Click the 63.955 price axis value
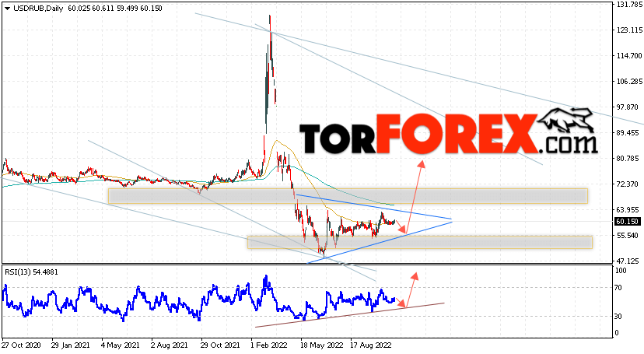 tap(627, 210)
